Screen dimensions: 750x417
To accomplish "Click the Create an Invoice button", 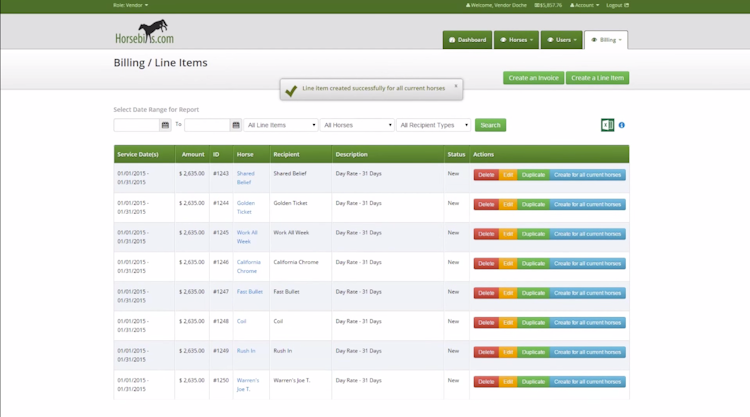I will click(x=533, y=78).
